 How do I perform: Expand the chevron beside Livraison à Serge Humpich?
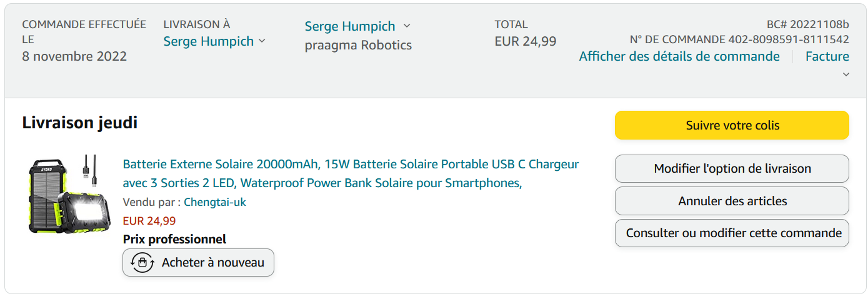click(x=262, y=41)
